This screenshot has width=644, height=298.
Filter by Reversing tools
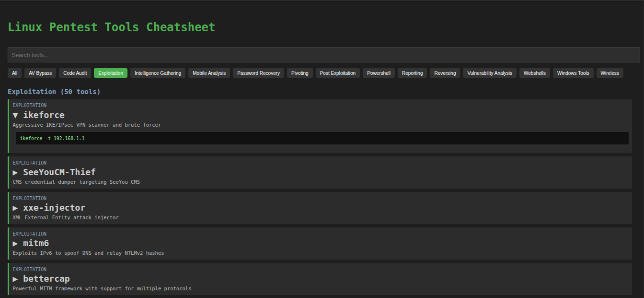pos(445,72)
